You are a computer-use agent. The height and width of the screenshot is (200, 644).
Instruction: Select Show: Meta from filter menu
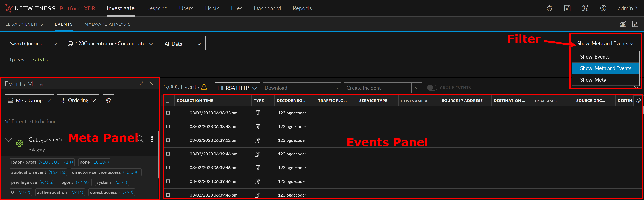click(593, 80)
